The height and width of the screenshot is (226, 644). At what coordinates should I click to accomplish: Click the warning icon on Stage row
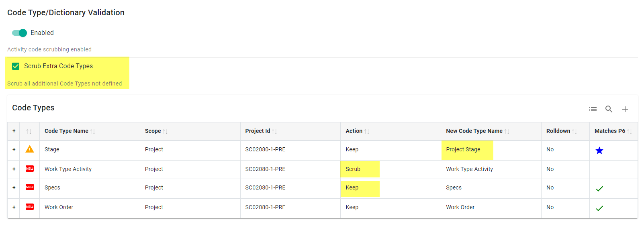30,149
